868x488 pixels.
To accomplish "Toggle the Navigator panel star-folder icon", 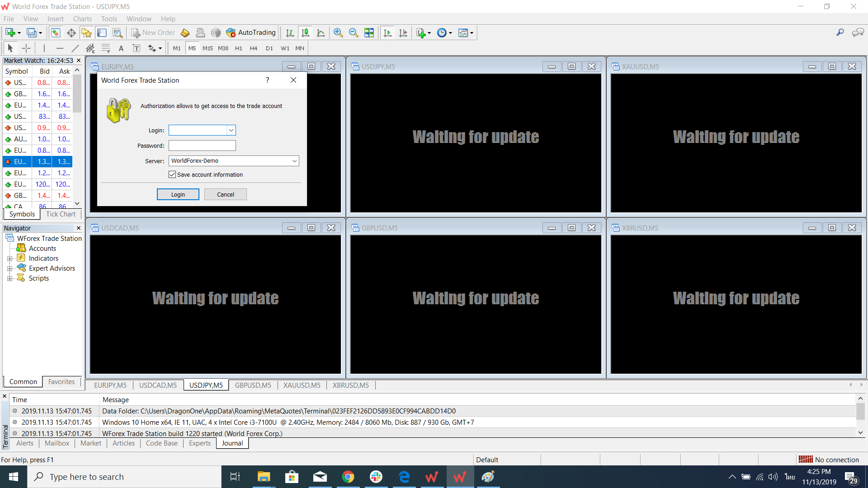I will pyautogui.click(x=86, y=33).
